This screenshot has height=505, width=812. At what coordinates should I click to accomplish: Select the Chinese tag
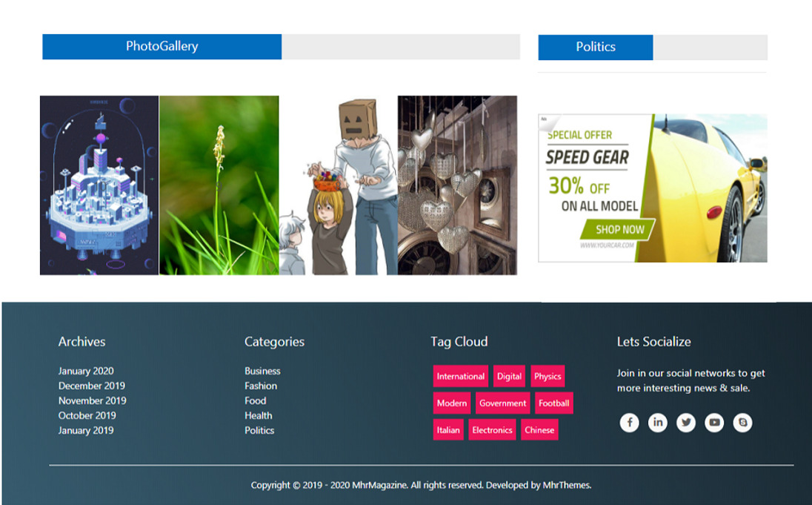click(x=539, y=430)
